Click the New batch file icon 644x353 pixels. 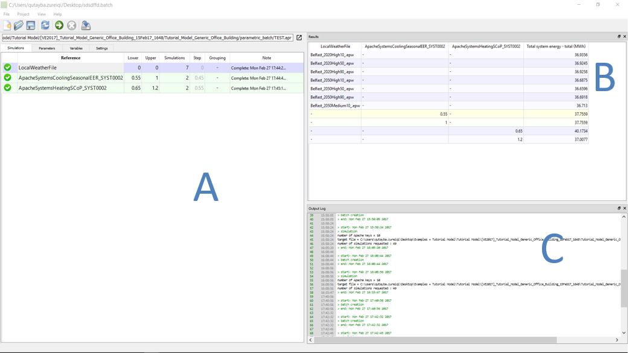(x=7, y=25)
